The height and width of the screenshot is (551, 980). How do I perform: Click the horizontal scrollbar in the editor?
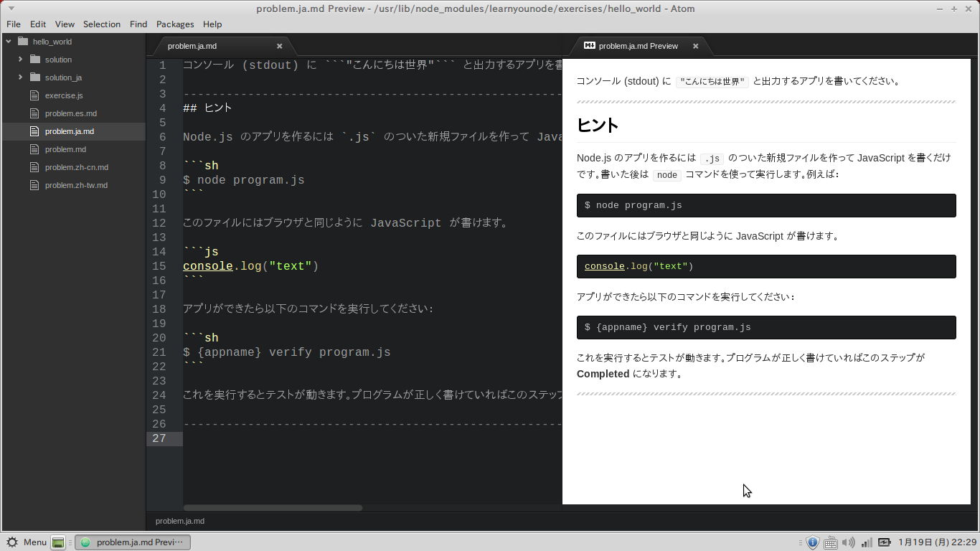[273, 508]
